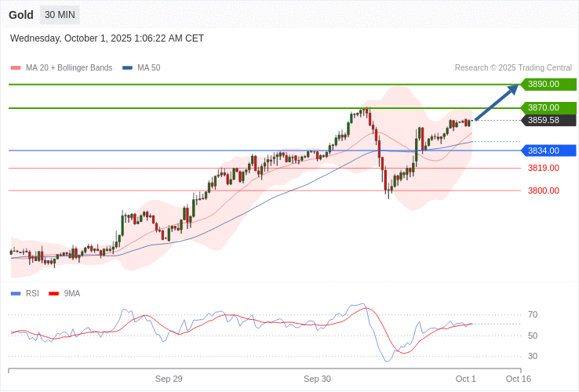
Task: Select the green 3890.00 resistance price tag
Action: point(548,84)
